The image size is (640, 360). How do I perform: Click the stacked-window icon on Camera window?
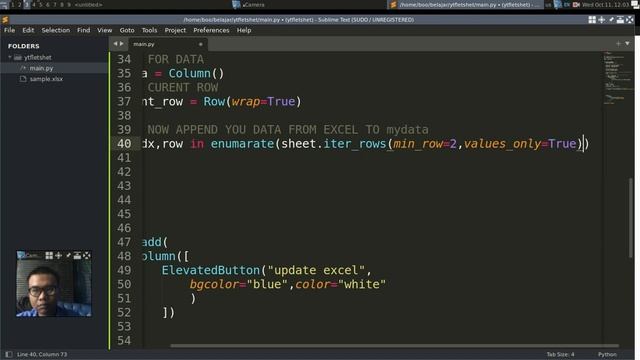tap(77, 256)
